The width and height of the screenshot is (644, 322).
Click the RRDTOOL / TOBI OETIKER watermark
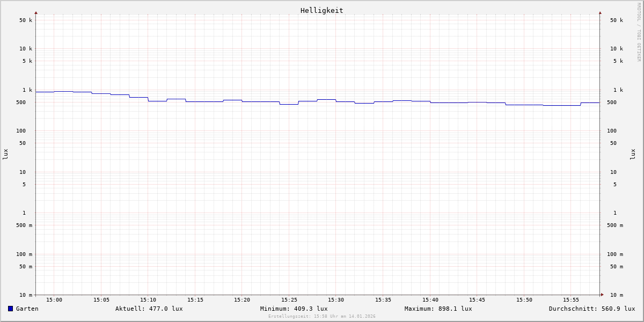(x=639, y=32)
